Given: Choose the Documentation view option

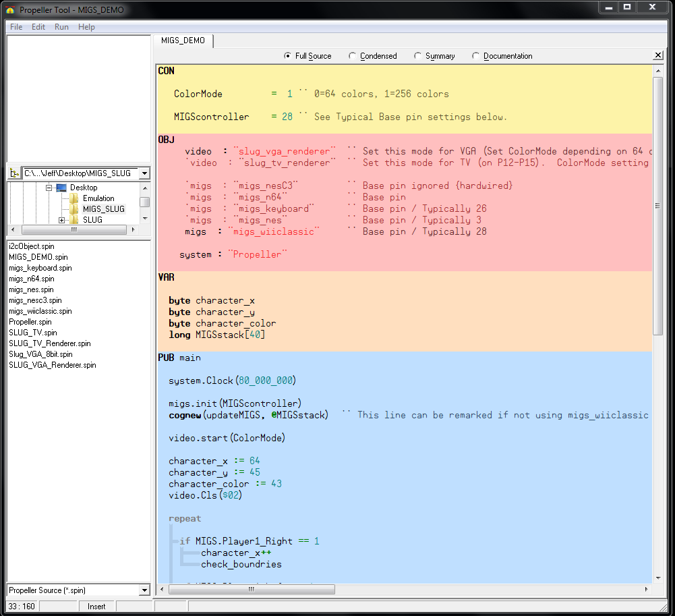Looking at the screenshot, I should coord(476,56).
